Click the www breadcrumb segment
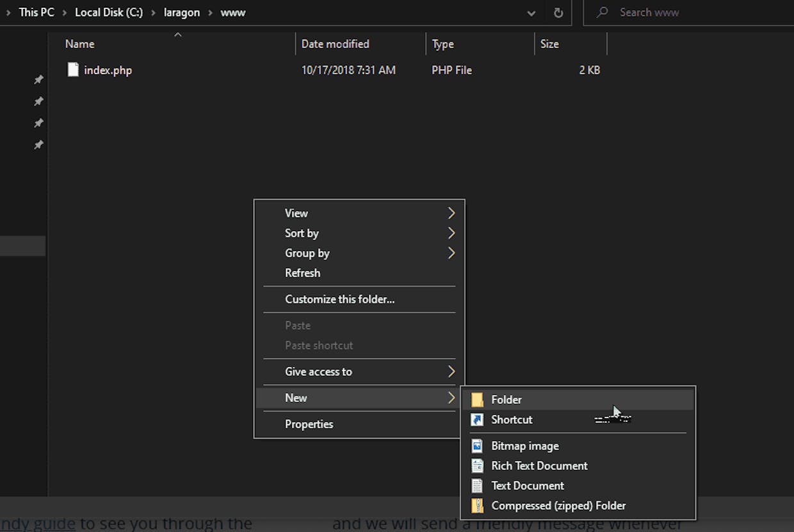 (233, 13)
